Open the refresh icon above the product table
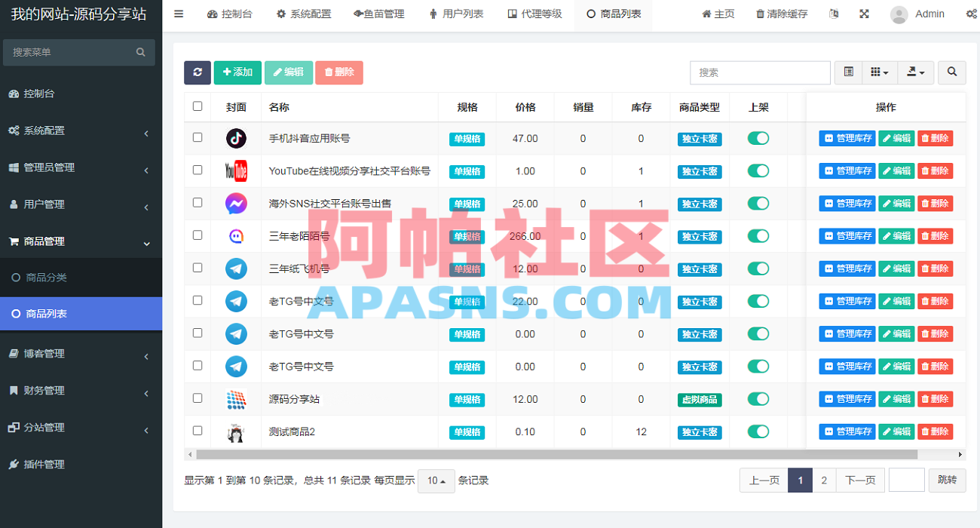This screenshot has height=528, width=980. [197, 72]
